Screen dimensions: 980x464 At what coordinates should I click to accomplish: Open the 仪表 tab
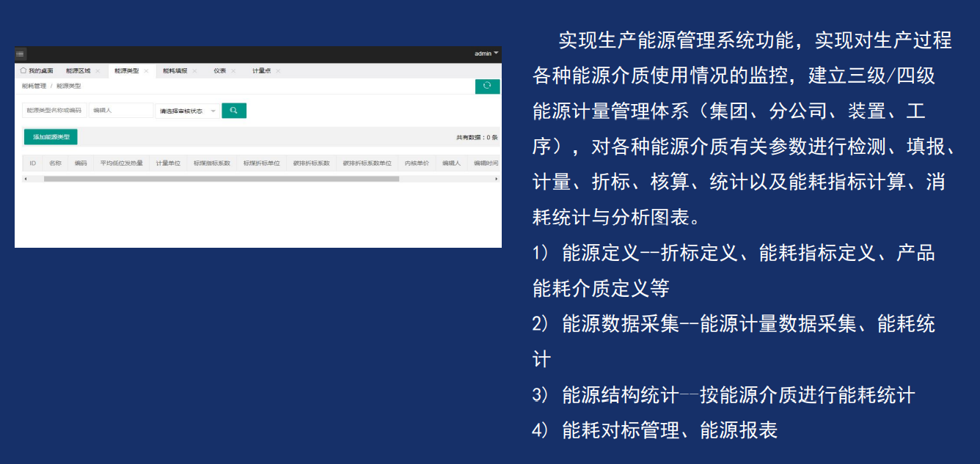[x=220, y=71]
